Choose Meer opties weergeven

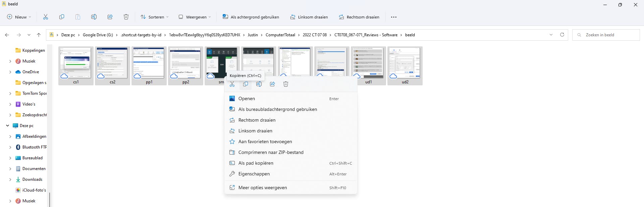(x=290, y=188)
